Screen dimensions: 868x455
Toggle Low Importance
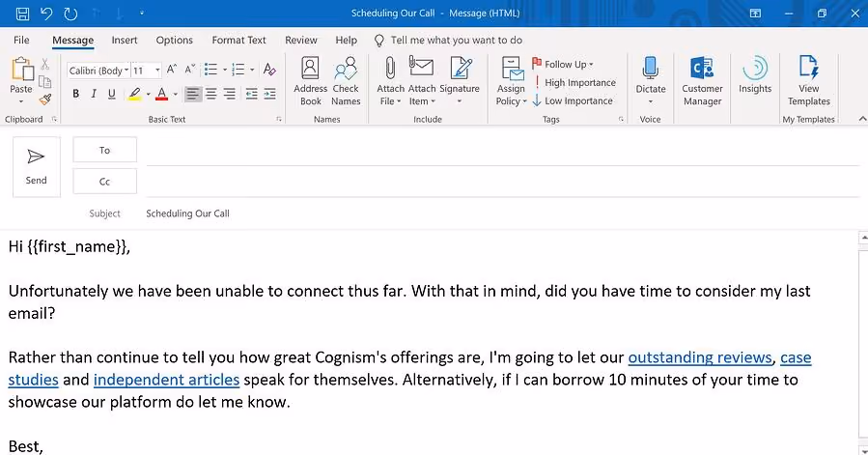[x=573, y=100]
